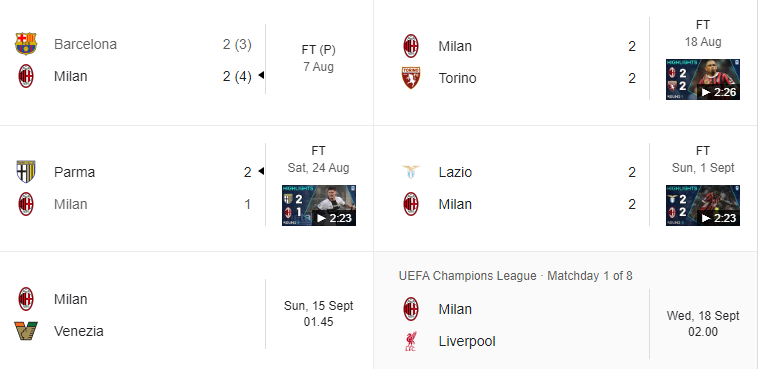Open the Barcelona team name link
This screenshot has height=369, width=758.
(85, 44)
